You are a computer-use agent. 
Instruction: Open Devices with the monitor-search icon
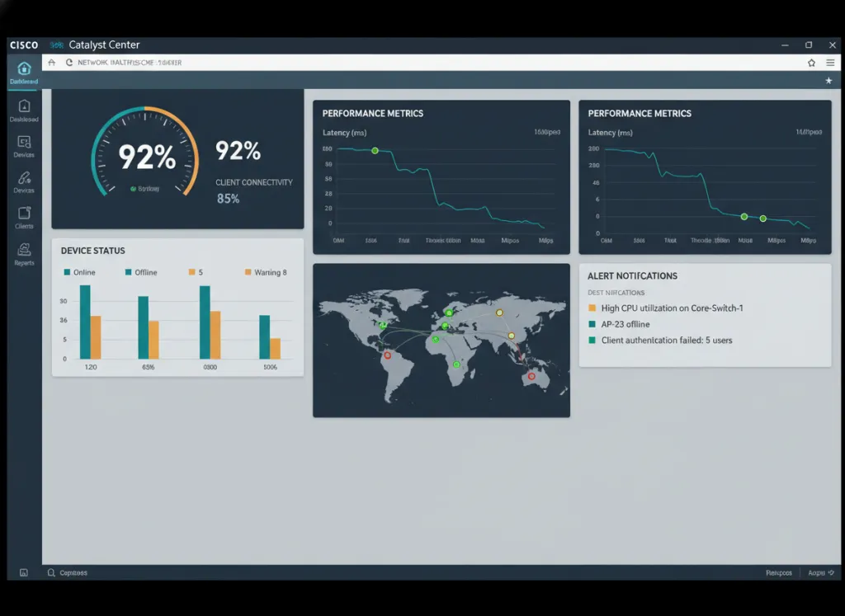pos(24,142)
